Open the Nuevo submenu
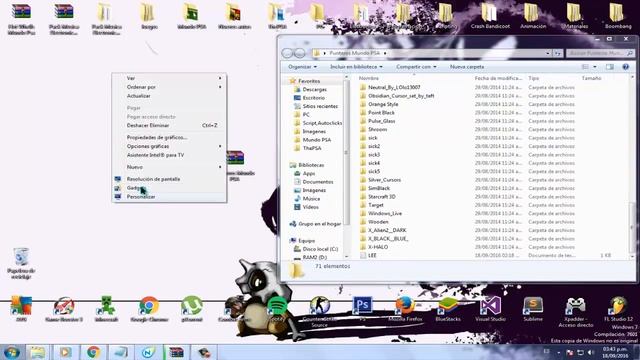The width and height of the screenshot is (640, 360). (x=169, y=167)
